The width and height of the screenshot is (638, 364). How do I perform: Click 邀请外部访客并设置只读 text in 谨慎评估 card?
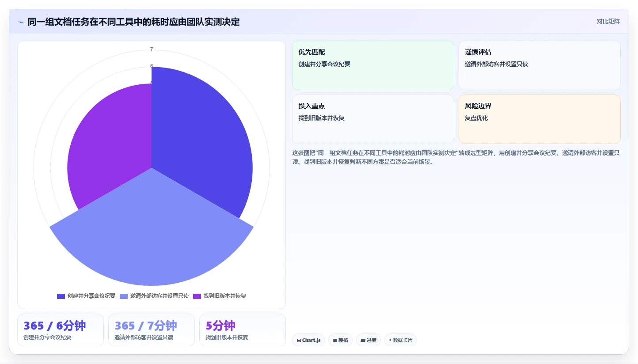pyautogui.click(x=497, y=64)
